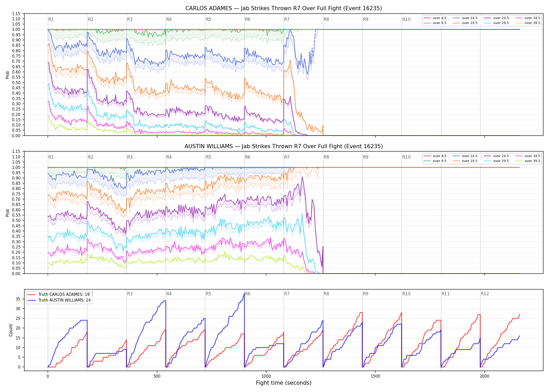Click the 'Prob' y-axis label of the Williams chart

[x=8, y=213]
